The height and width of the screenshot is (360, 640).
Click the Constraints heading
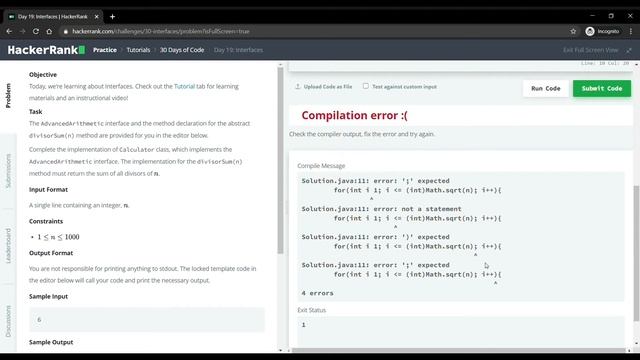(46, 221)
